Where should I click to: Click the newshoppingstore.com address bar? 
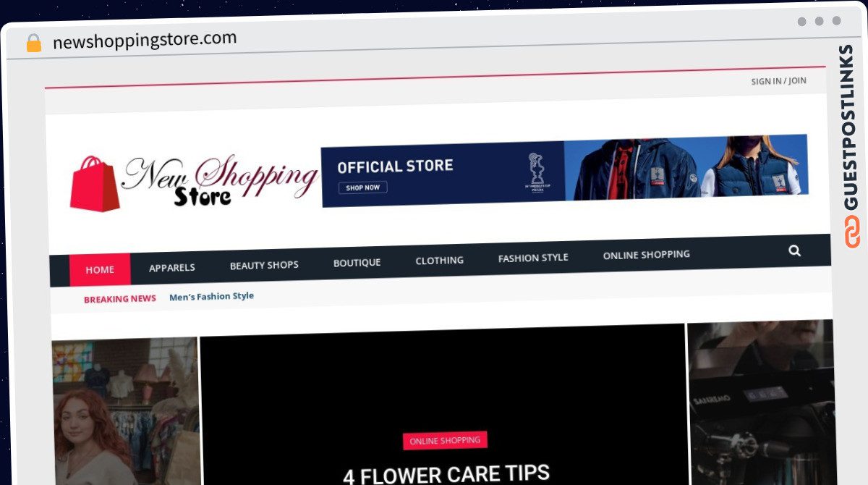pos(145,40)
